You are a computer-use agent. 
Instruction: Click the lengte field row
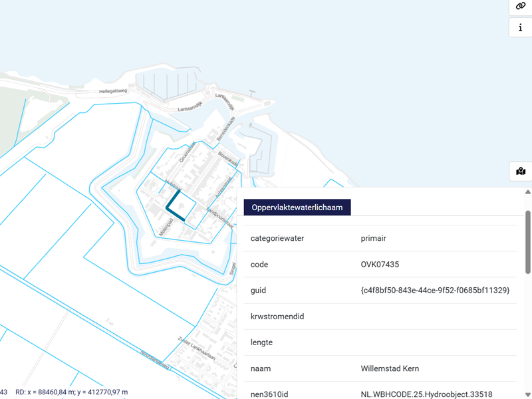[x=380, y=342]
